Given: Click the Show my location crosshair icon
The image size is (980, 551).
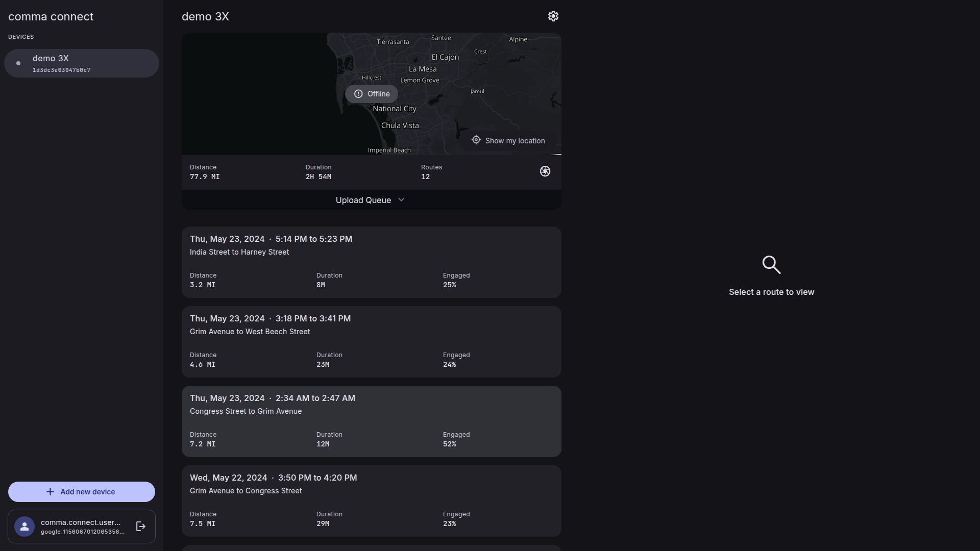Looking at the screenshot, I should [476, 140].
